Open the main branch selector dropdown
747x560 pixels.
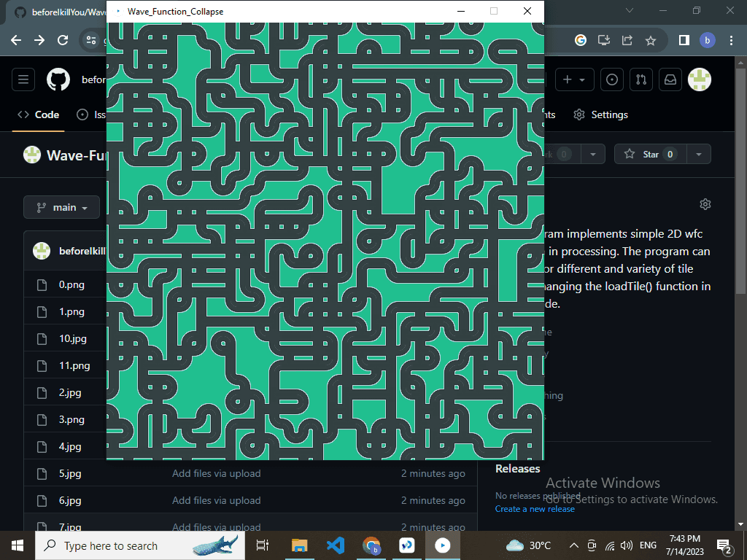(61, 208)
